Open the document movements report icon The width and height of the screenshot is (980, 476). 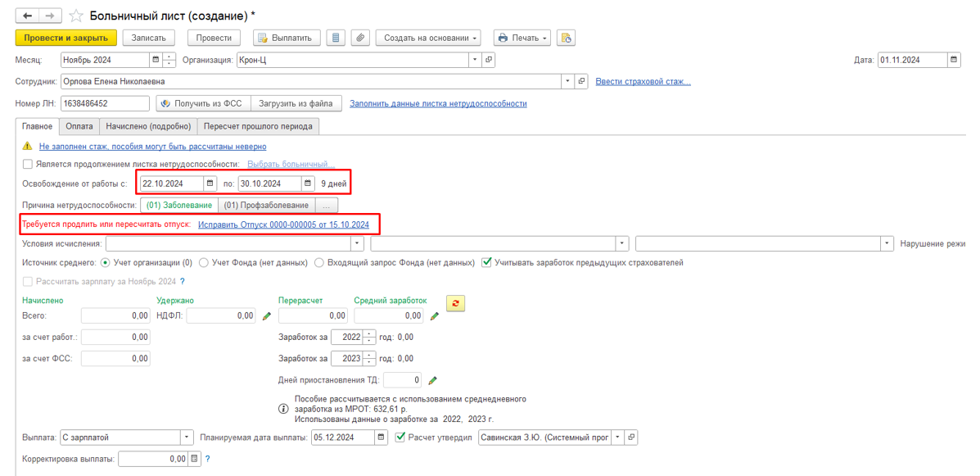coord(336,38)
